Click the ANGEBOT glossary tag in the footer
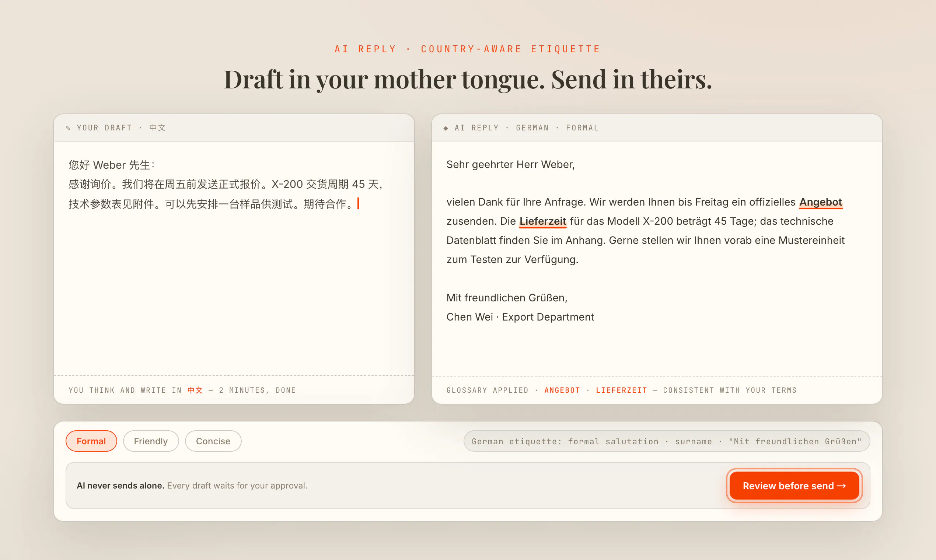 562,390
